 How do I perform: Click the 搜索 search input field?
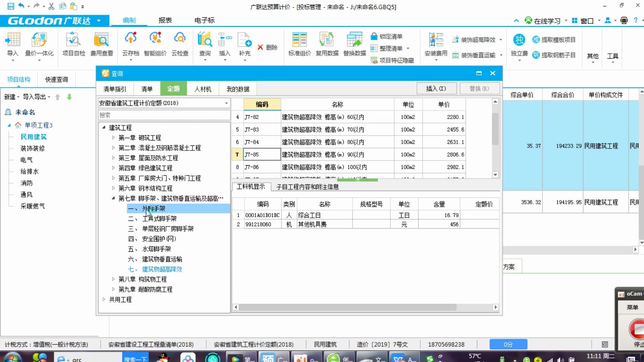pos(164,115)
